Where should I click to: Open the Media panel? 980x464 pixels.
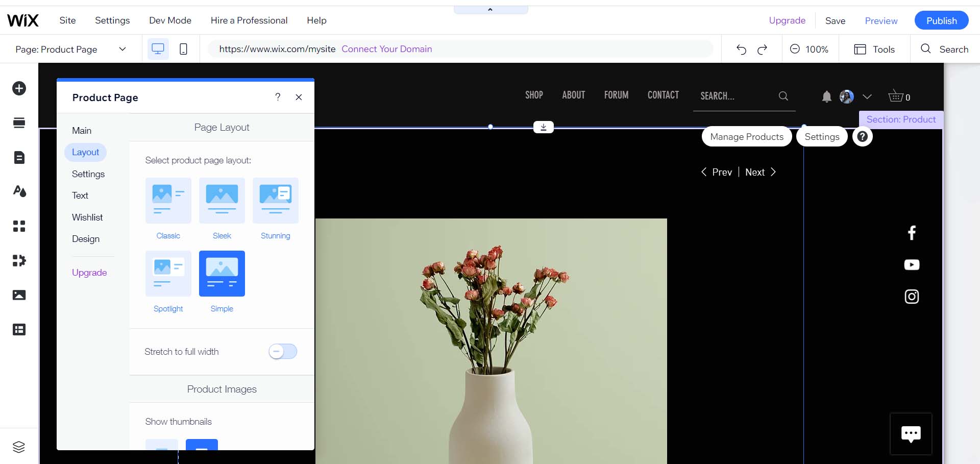coord(19,295)
